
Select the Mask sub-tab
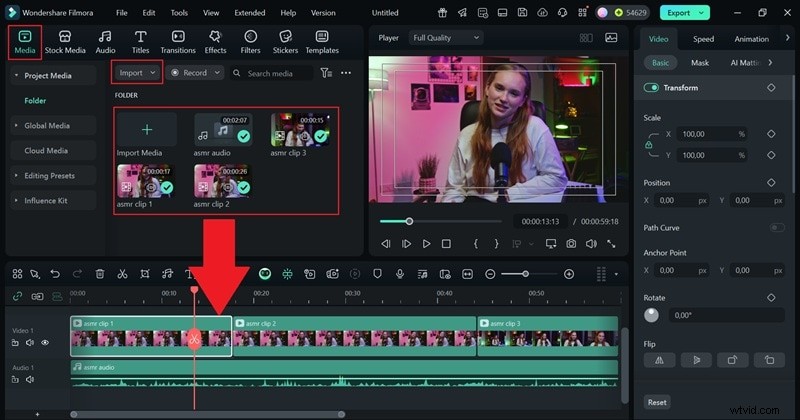tap(699, 63)
